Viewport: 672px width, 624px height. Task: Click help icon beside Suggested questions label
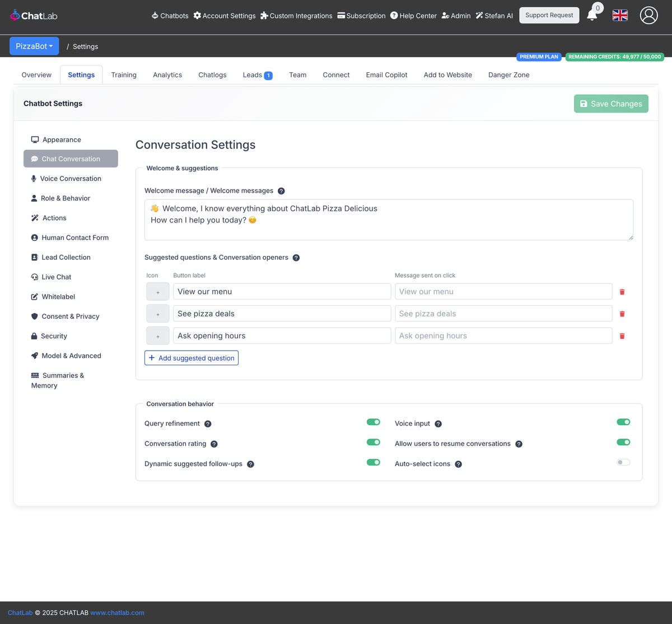click(x=296, y=258)
